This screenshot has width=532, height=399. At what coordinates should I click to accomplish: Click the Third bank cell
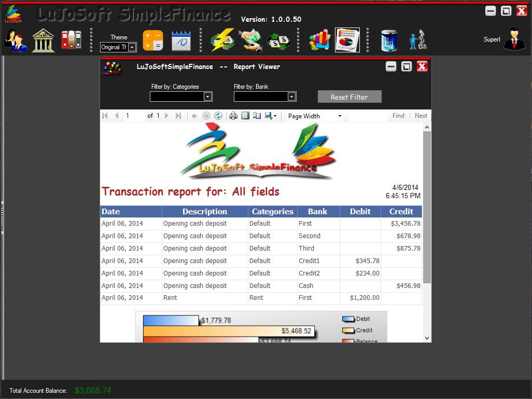tap(318, 248)
